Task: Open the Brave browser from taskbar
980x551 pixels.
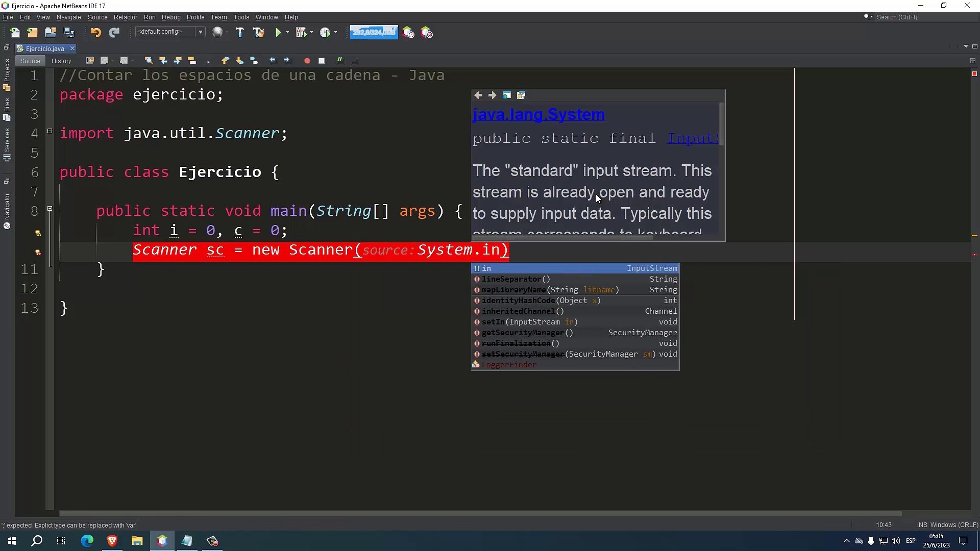Action: [112, 541]
